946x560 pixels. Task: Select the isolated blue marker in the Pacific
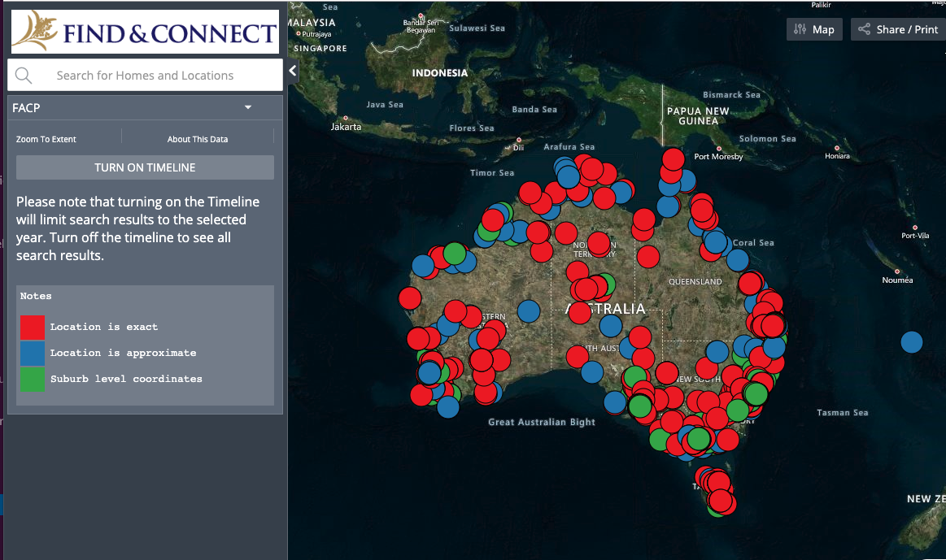click(912, 342)
